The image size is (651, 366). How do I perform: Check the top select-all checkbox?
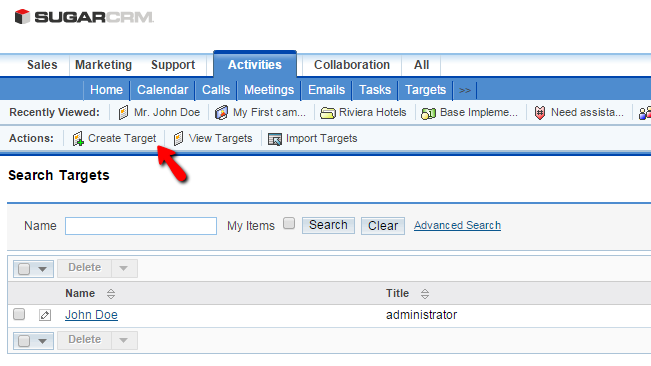pos(24,269)
